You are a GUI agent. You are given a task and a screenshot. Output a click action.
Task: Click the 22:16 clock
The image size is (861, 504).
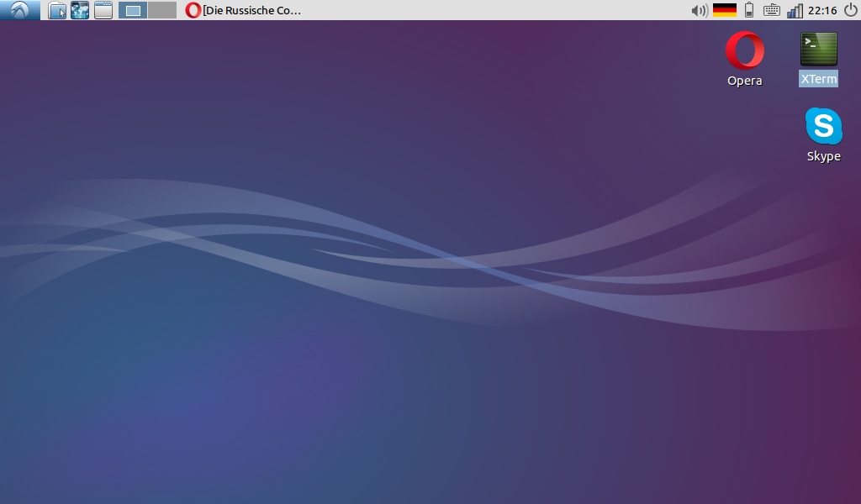(822, 10)
